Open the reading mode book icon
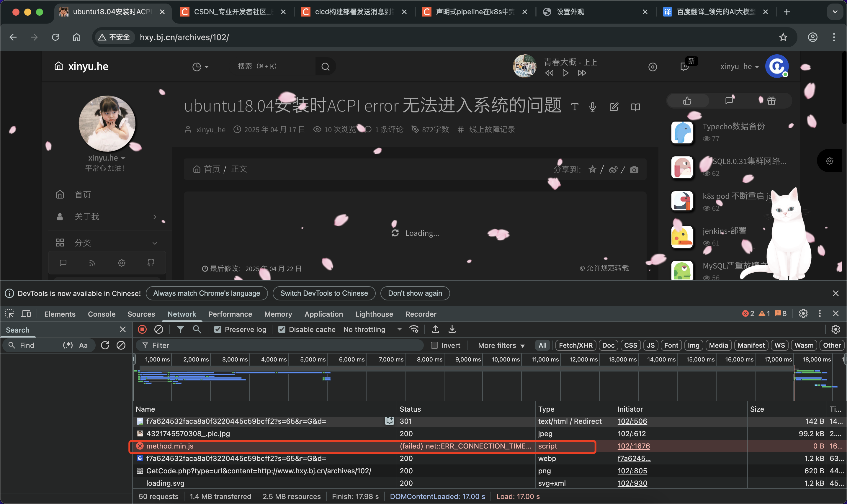847x504 pixels. click(x=635, y=107)
